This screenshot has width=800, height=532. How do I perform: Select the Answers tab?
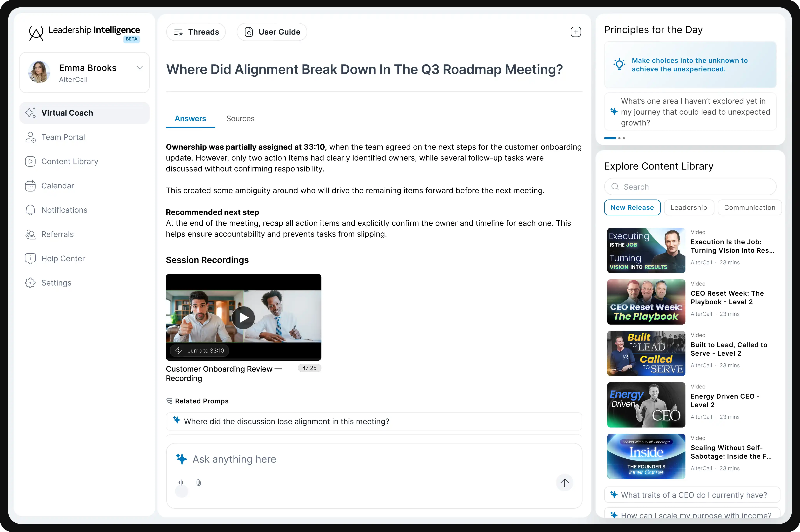[x=190, y=119]
